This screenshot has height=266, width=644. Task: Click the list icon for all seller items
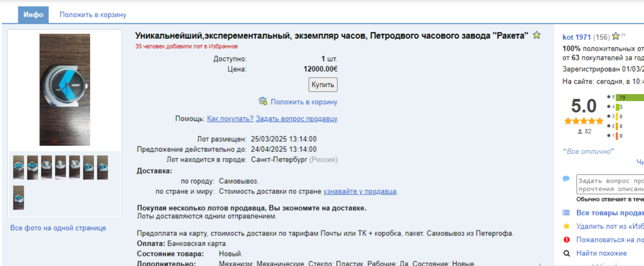pyautogui.click(x=566, y=213)
